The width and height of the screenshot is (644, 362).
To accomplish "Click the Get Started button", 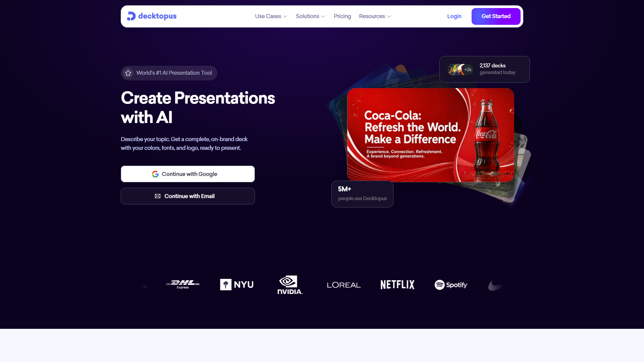I will click(x=496, y=16).
